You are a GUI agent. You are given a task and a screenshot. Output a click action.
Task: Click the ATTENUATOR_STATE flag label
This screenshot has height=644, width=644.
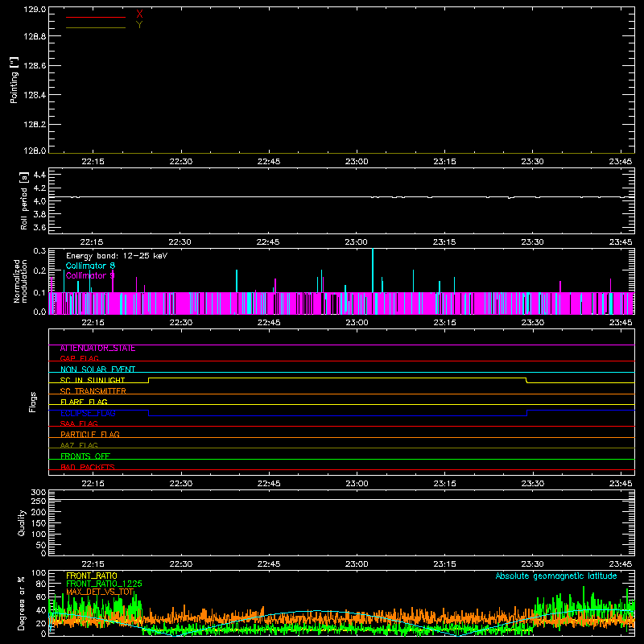pos(97,349)
